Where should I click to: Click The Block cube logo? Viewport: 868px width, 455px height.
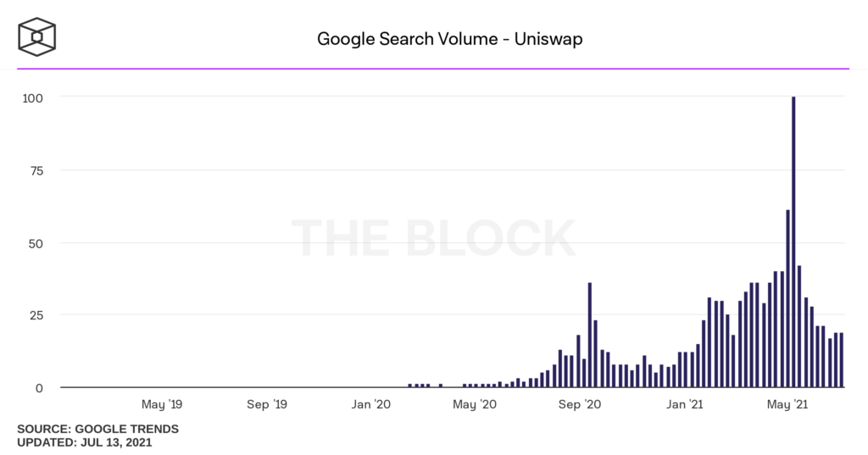click(x=38, y=38)
